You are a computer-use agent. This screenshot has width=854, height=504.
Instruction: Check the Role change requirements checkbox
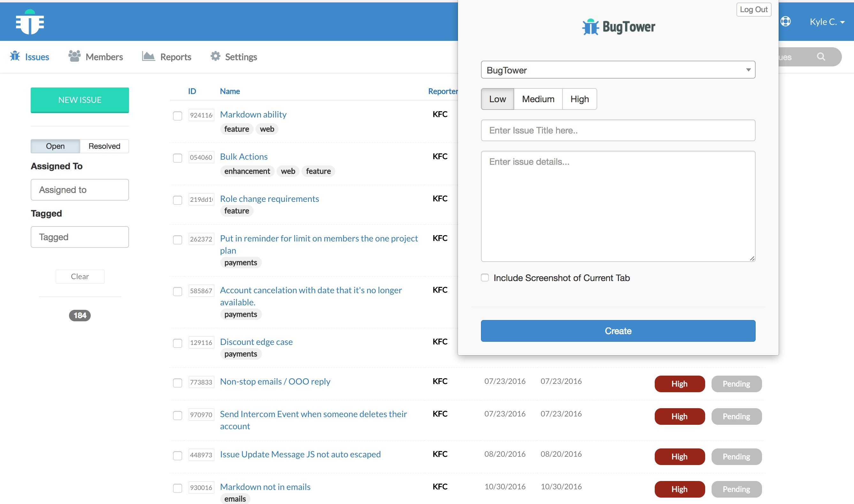tap(178, 200)
